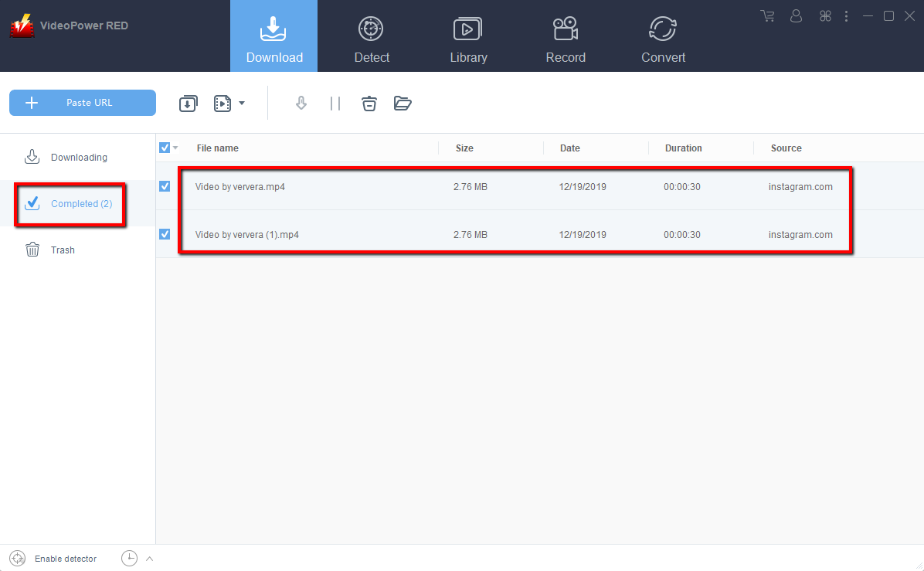Uncheck the Video by ververa (1).mp4 checkbox
Viewport: 924px width, 571px height.
click(165, 234)
